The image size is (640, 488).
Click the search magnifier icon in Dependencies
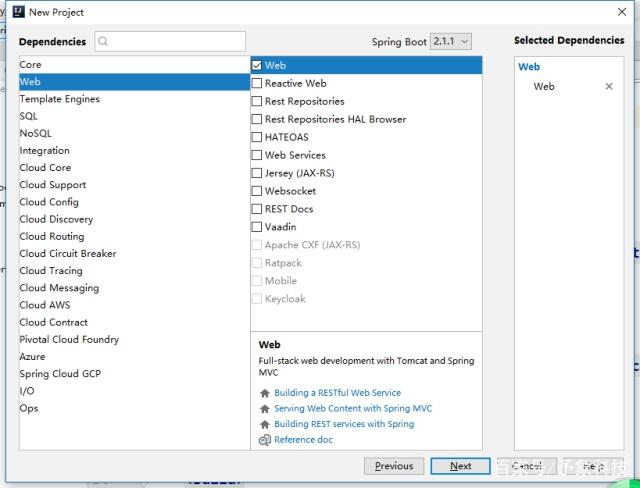pyautogui.click(x=103, y=41)
